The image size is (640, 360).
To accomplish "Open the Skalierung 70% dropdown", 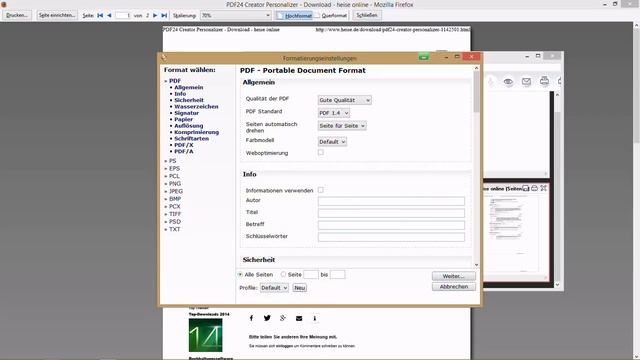I will click(236, 16).
